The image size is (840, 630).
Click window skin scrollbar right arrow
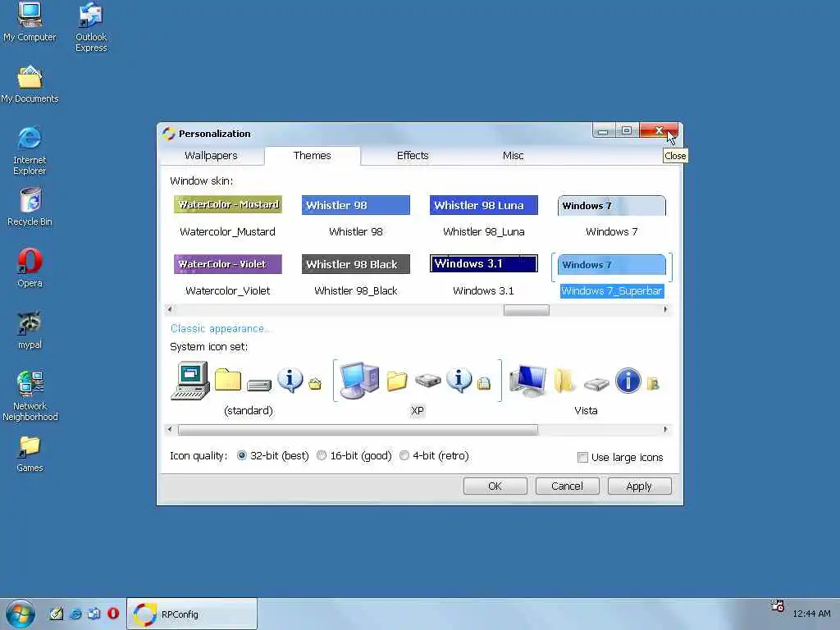pyautogui.click(x=665, y=309)
